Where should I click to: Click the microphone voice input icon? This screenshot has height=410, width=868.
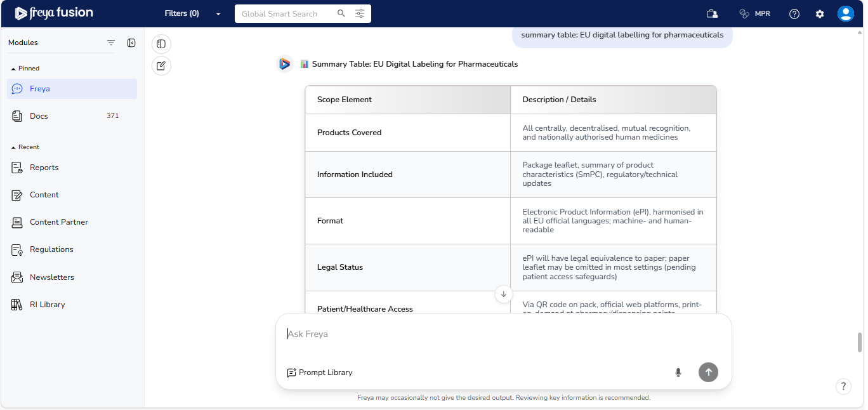click(x=678, y=373)
